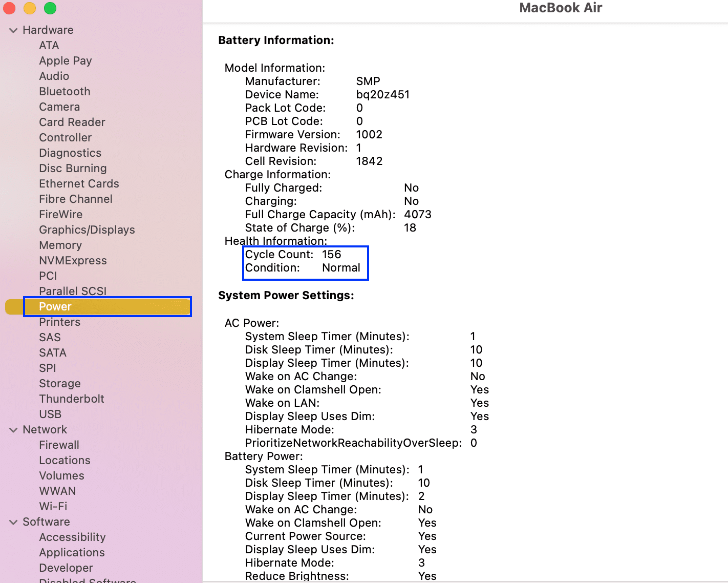Screen dimensions: 728x583
Task: Minimize the System Information window
Action: (x=29, y=8)
